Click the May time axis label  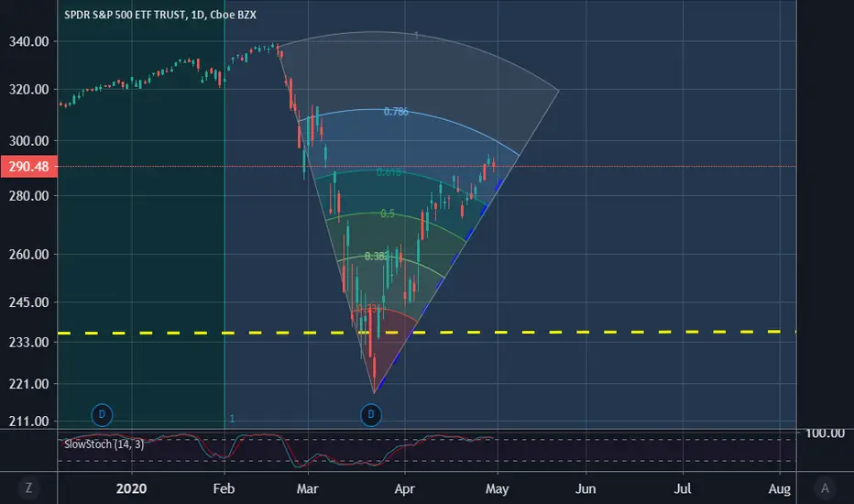click(497, 488)
